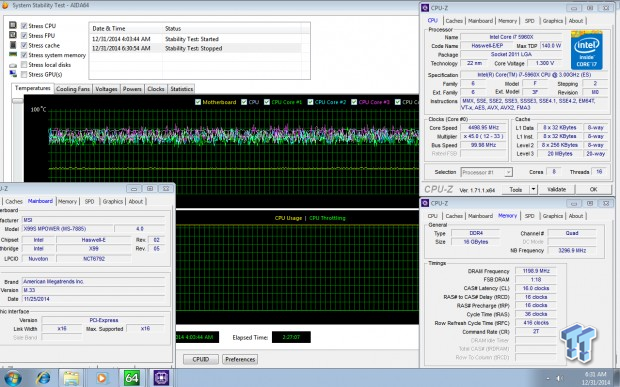620x387 pixels.
Task: Click the Stress FPU icon
Action: (x=13, y=35)
